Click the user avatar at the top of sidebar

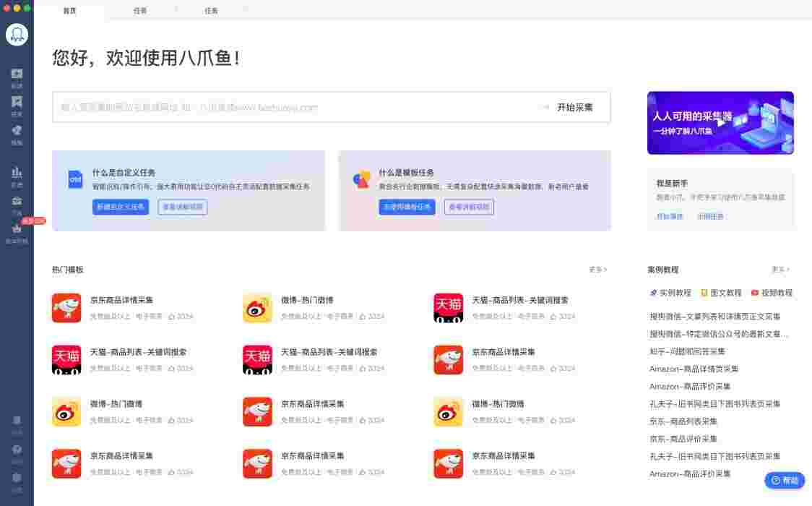click(17, 33)
